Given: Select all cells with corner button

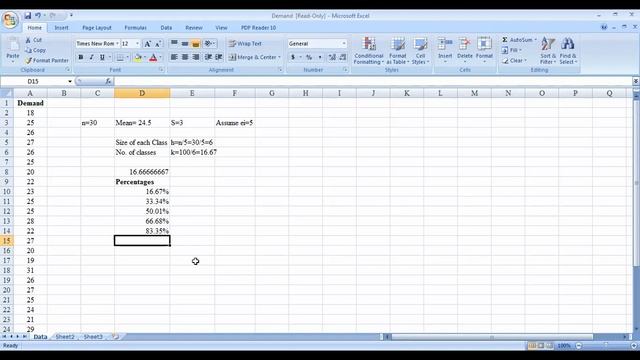Looking at the screenshot, I should coord(7,93).
